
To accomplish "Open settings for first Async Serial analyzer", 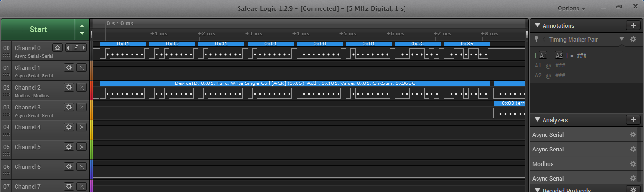I will pyautogui.click(x=633, y=135).
